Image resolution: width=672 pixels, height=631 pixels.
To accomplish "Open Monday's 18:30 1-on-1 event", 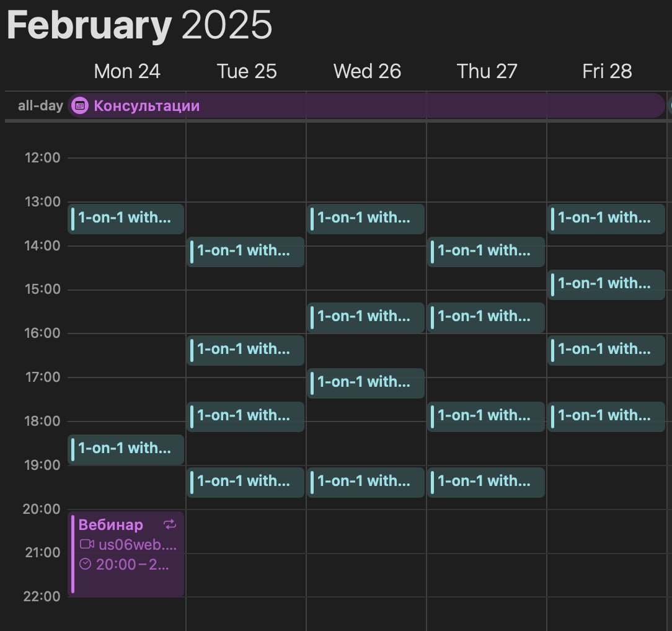I will 126,450.
